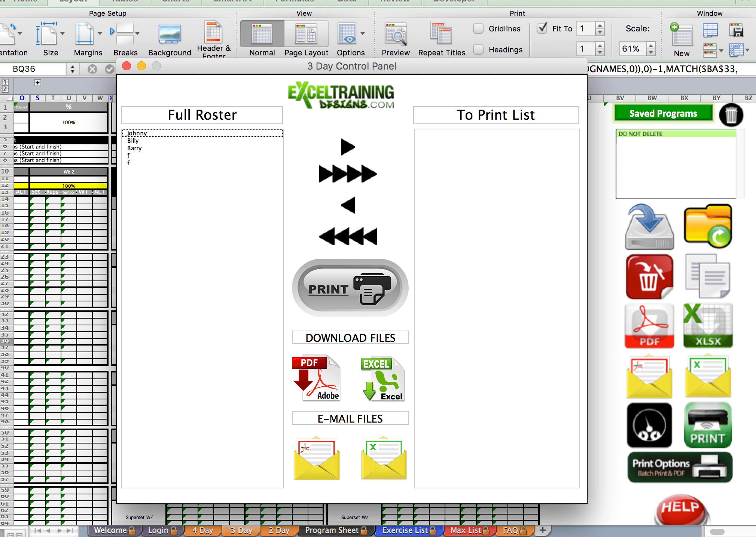Click the PDF email envelope icon on the sheet
The height and width of the screenshot is (537, 756).
click(x=649, y=377)
